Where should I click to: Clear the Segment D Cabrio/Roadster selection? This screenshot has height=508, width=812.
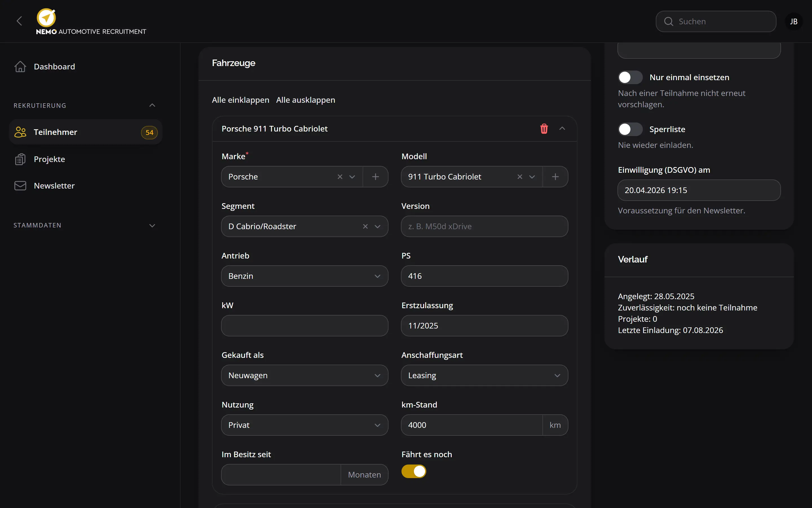coord(365,226)
